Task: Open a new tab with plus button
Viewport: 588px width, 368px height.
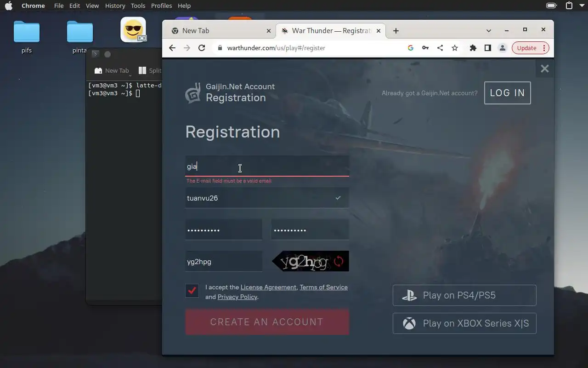Action: click(x=396, y=31)
